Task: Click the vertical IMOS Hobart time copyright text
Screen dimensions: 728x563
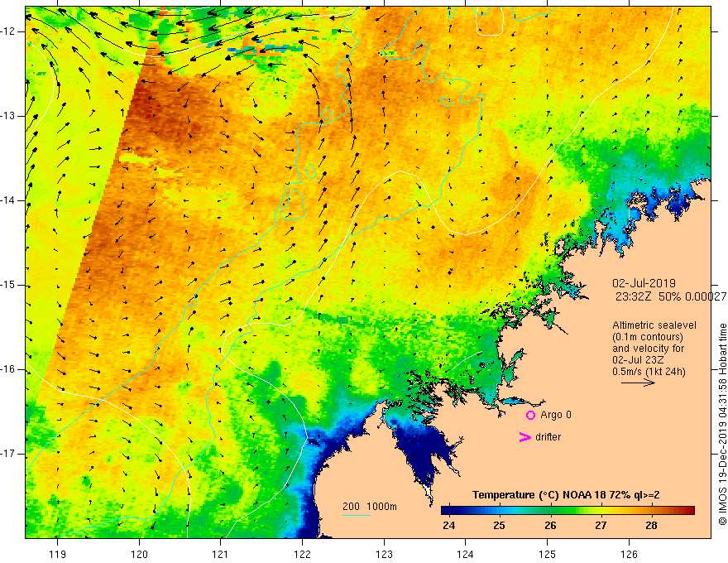Action: click(x=722, y=424)
